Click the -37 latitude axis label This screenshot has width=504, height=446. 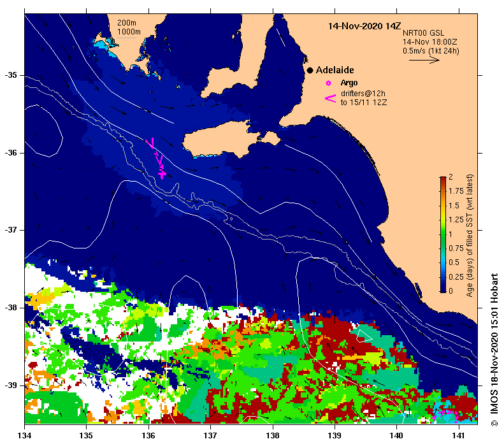tap(10, 230)
